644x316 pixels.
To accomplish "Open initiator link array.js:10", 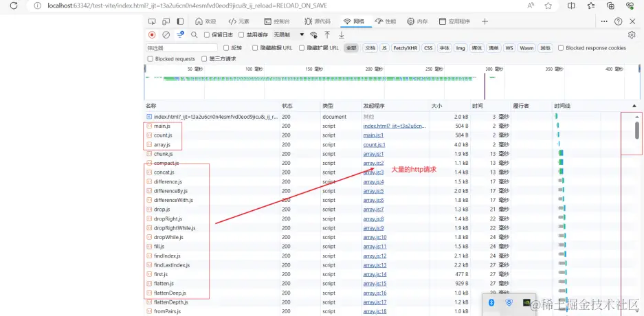I will pyautogui.click(x=375, y=237).
